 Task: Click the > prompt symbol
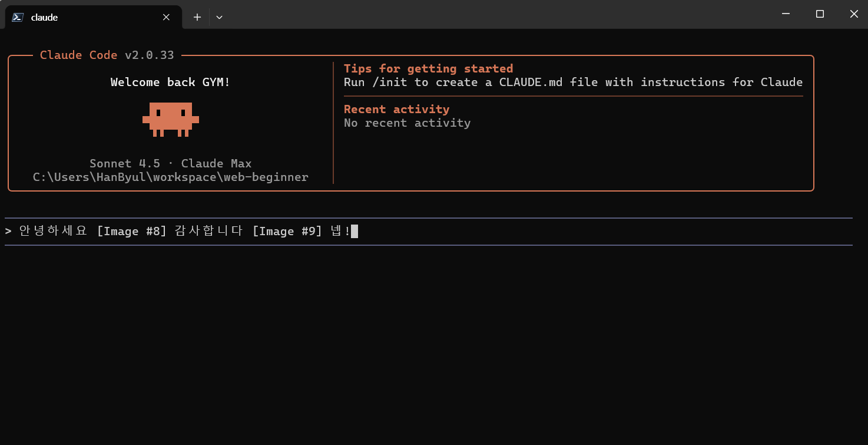point(8,232)
